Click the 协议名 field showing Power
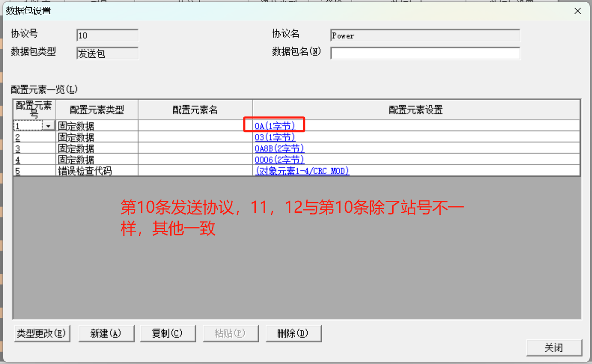 point(425,35)
